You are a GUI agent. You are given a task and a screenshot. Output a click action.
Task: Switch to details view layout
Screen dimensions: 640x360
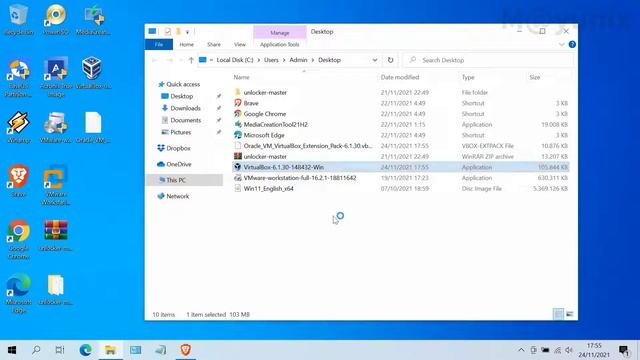point(558,314)
